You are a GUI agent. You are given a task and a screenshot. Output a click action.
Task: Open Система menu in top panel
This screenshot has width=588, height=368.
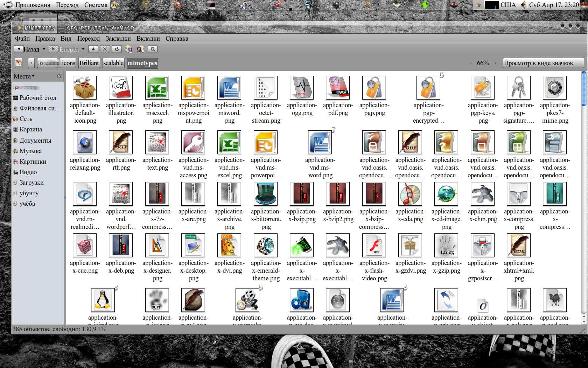coord(96,5)
